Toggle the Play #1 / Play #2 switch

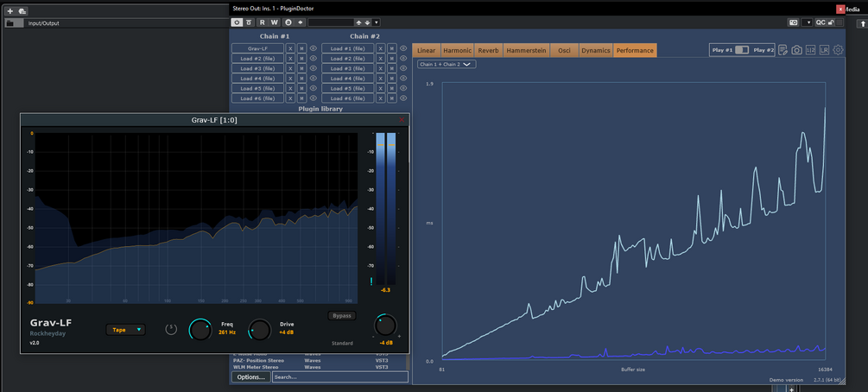click(742, 50)
